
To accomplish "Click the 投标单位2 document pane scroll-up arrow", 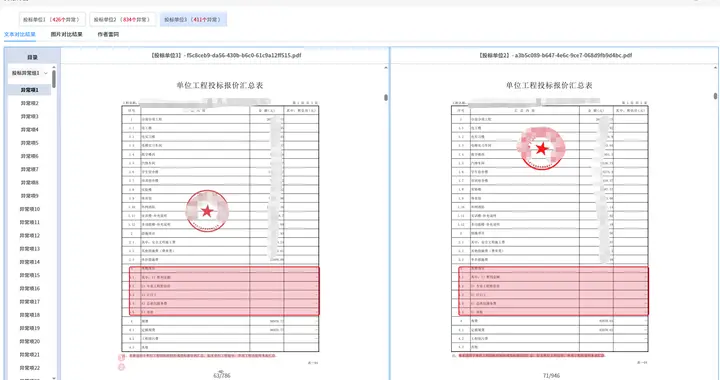I will tap(715, 68).
